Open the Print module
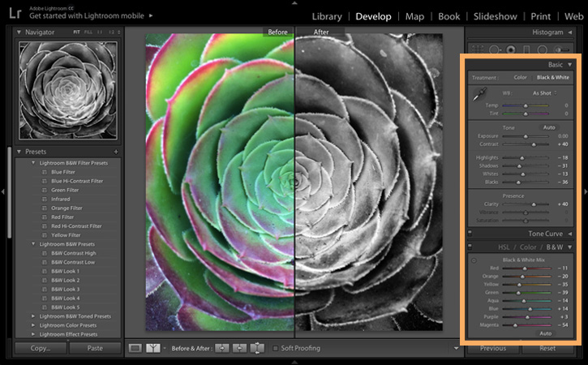 (x=541, y=16)
